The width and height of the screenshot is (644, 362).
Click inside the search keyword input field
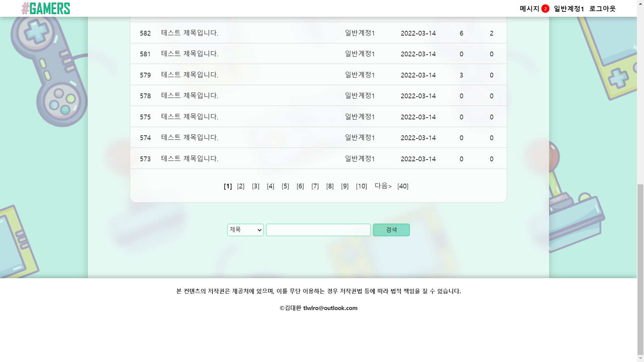click(x=318, y=230)
